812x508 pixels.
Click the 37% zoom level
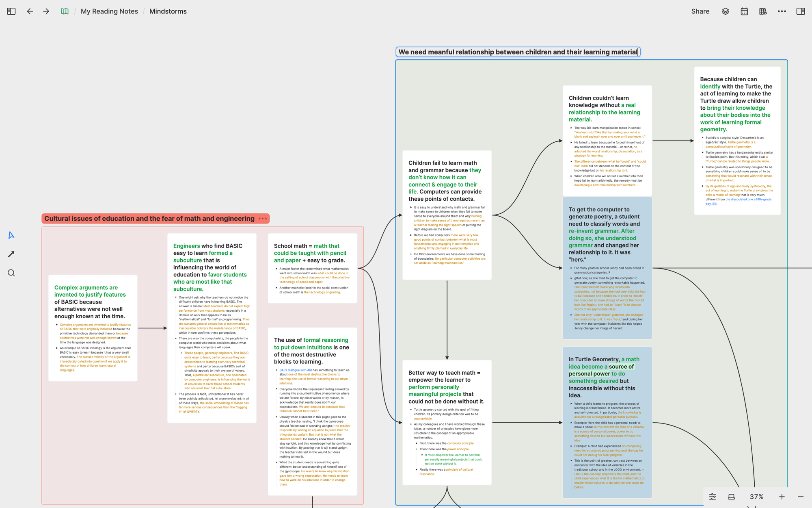tap(756, 497)
